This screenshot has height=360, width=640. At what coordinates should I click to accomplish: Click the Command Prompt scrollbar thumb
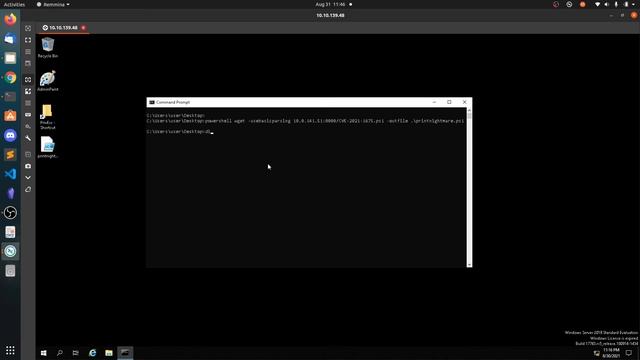(469, 116)
